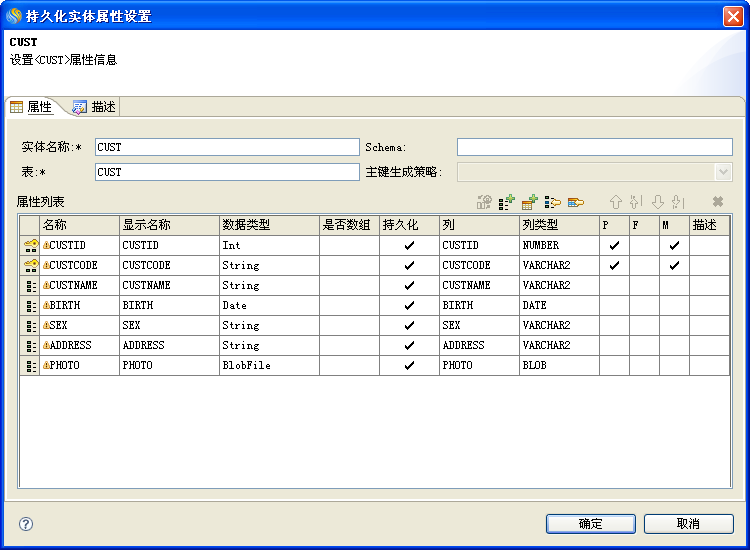This screenshot has height=550, width=750.
Task: Toggle the M checkmark for the CUSTCODE row
Action: click(x=674, y=266)
